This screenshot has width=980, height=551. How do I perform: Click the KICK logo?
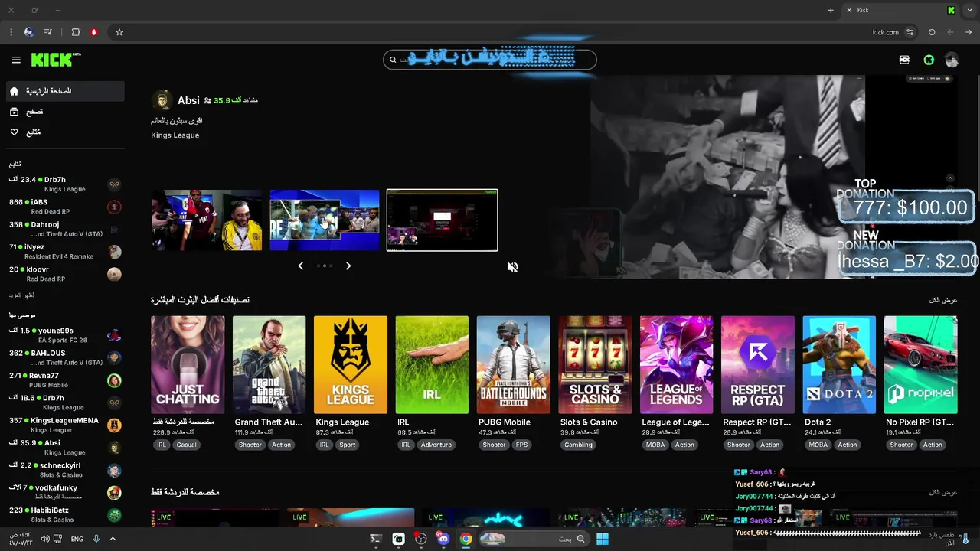pyautogui.click(x=56, y=60)
